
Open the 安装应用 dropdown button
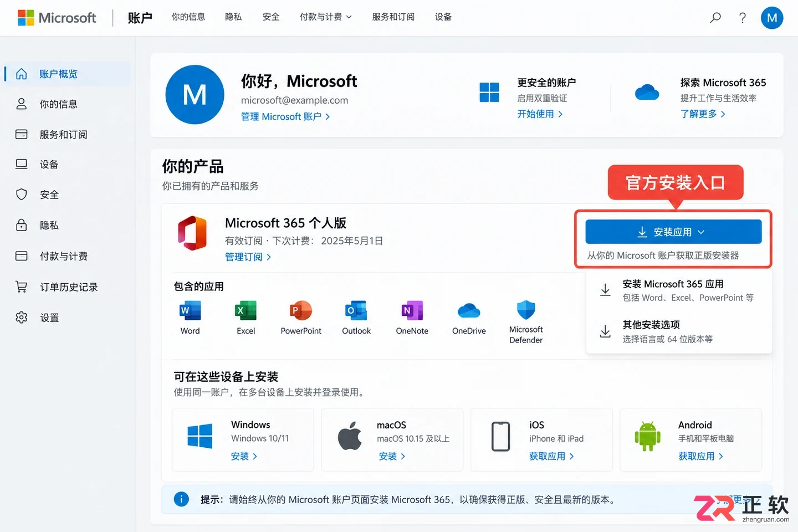[x=673, y=232]
